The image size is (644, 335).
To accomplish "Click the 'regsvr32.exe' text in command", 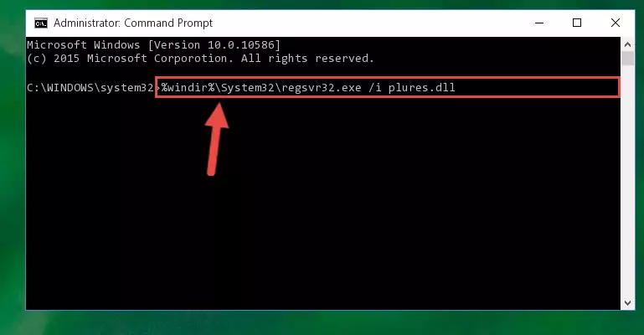I will point(322,87).
